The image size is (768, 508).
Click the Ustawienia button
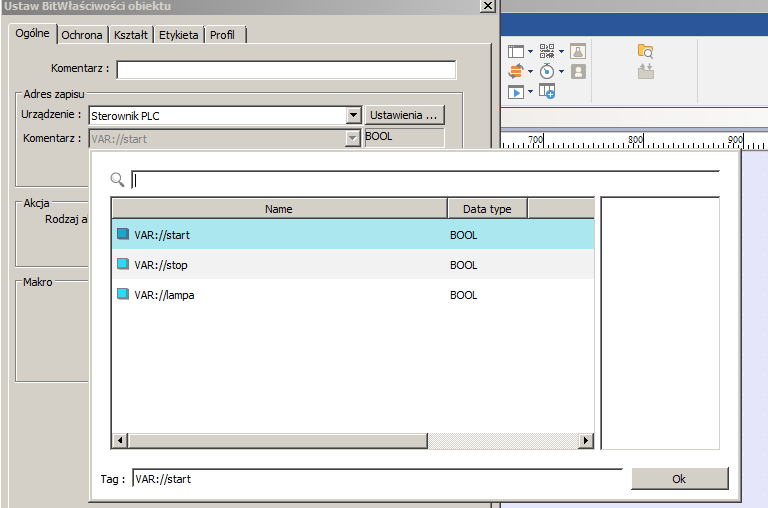pos(404,115)
